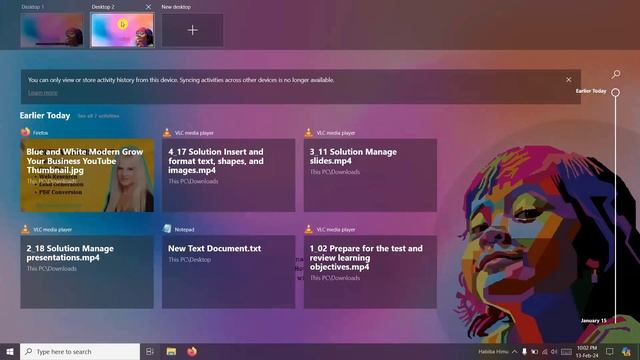Click the VLC cone icon above 4_17 Solution card

pos(167,132)
